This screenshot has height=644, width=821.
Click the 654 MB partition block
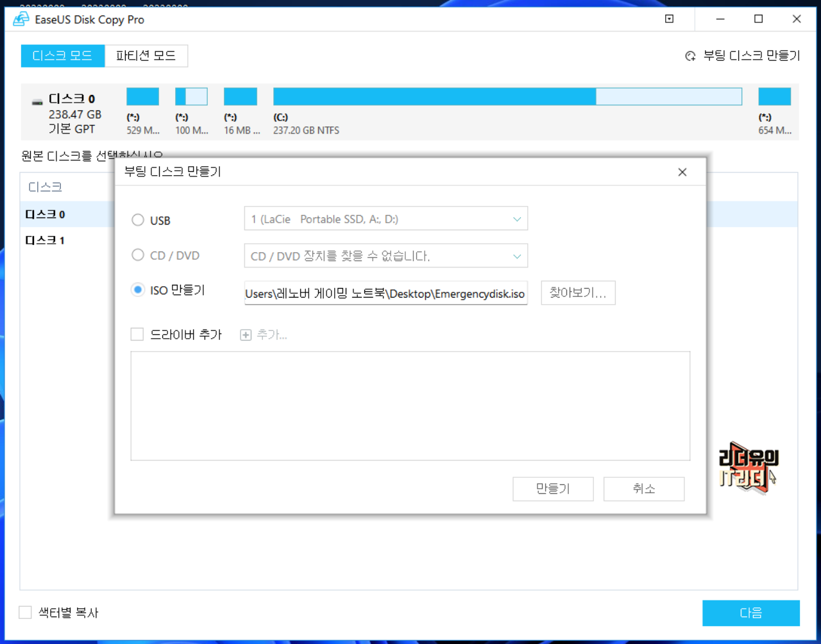pyautogui.click(x=775, y=97)
